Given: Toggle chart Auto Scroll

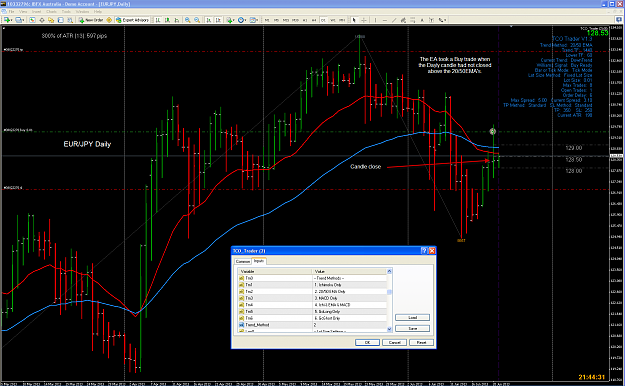Looking at the screenshot, I should click(x=208, y=20).
